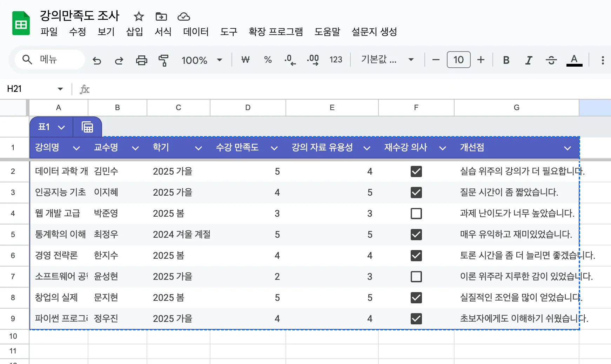The height and width of the screenshot is (364, 611).
Task: Click the print icon
Action: 141,60
